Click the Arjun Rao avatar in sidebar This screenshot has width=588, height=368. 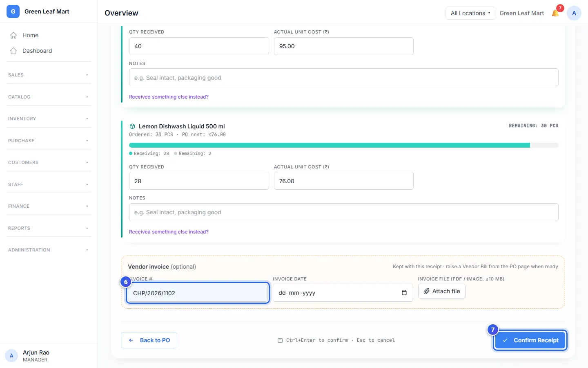(11, 356)
